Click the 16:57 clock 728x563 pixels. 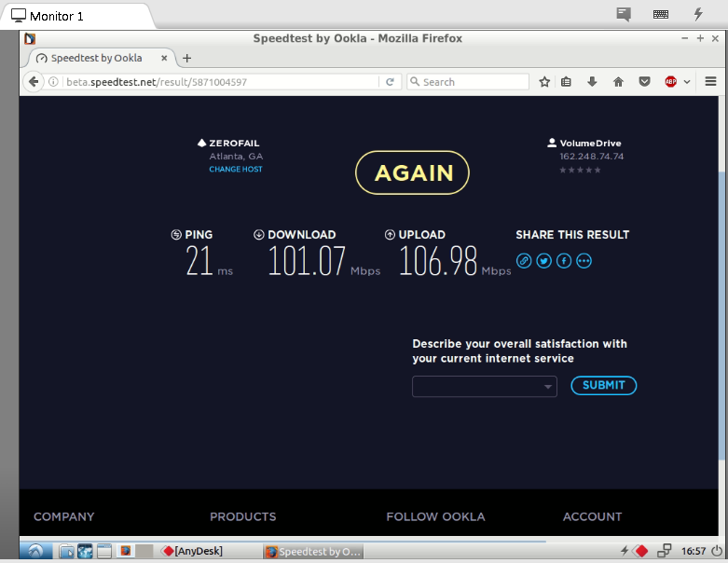click(x=694, y=551)
